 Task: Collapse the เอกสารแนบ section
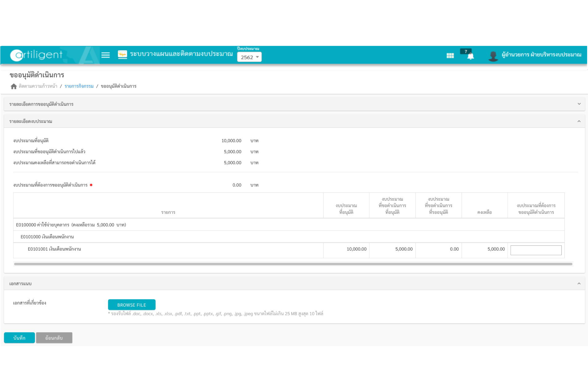[579, 283]
